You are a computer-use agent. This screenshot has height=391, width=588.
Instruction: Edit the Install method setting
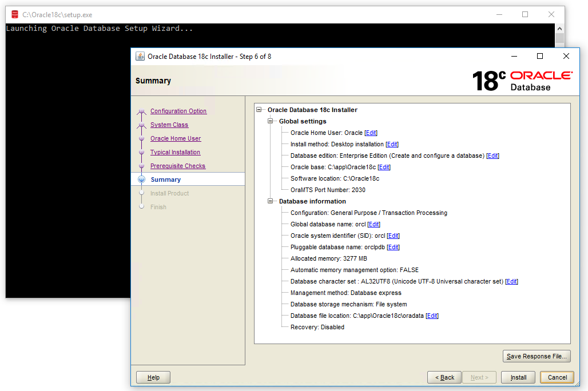click(392, 144)
